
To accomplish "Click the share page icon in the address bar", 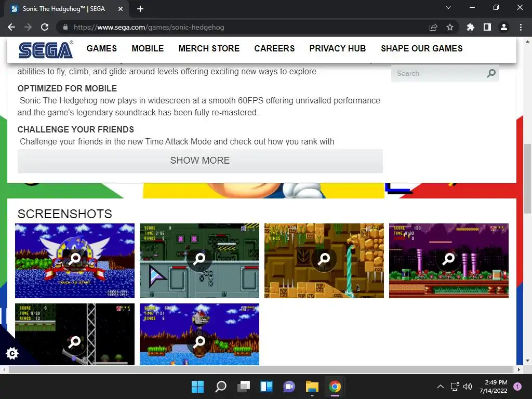I will point(433,27).
